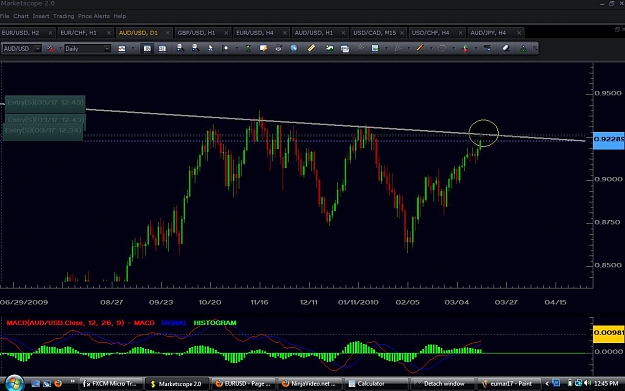This screenshot has width=625, height=391.
Task: Click the red marker icon beside symbol box
Action: click(x=50, y=49)
